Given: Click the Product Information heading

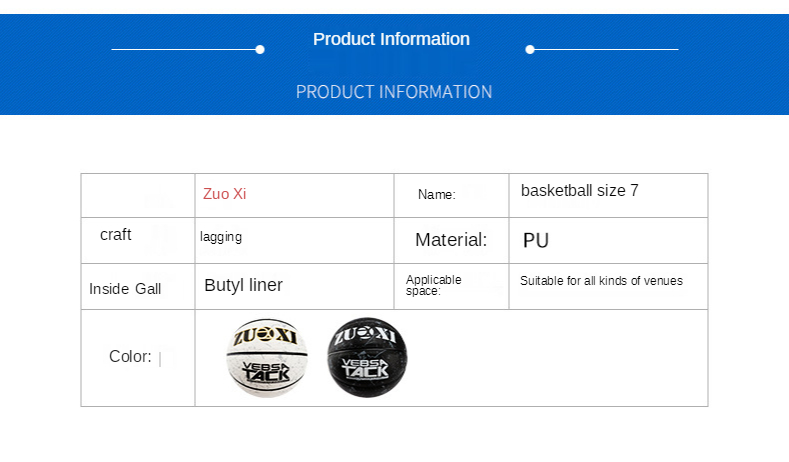Looking at the screenshot, I should [x=391, y=39].
